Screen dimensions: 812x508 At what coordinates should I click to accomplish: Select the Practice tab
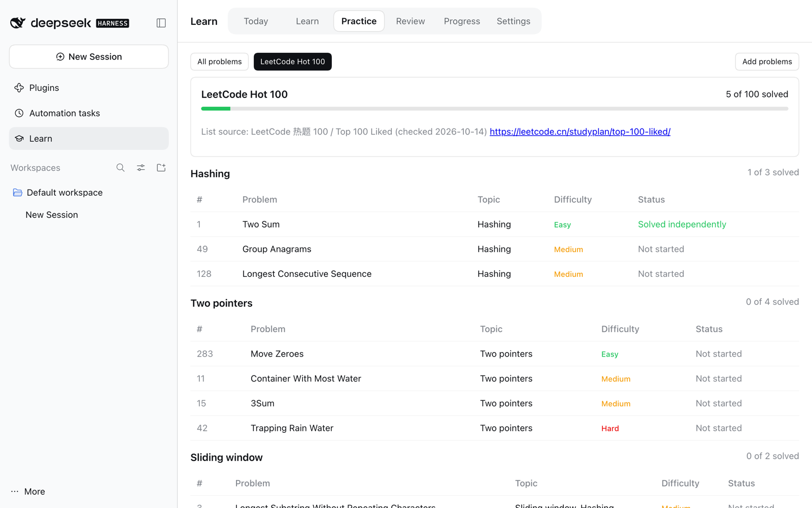pos(359,21)
